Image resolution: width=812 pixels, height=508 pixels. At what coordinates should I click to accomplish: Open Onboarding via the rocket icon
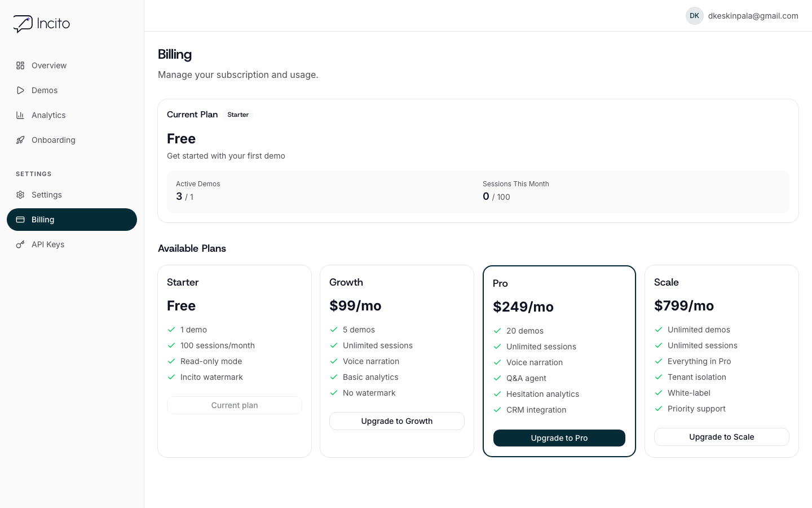21,140
